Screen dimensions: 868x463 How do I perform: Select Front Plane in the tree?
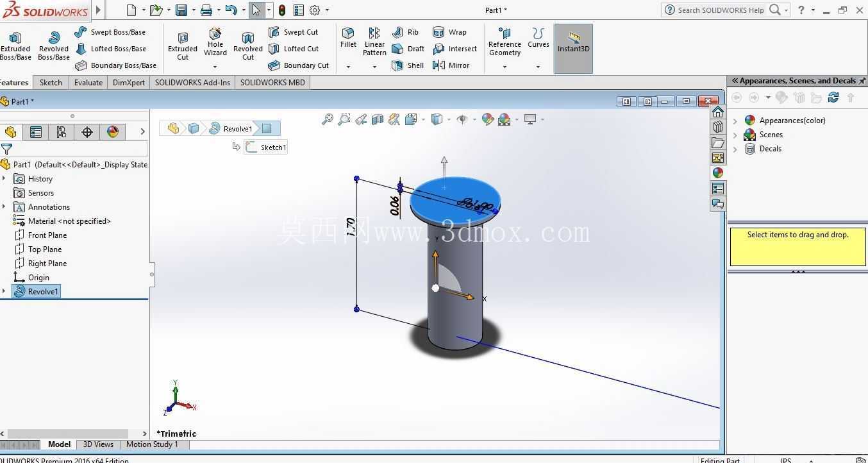point(40,235)
